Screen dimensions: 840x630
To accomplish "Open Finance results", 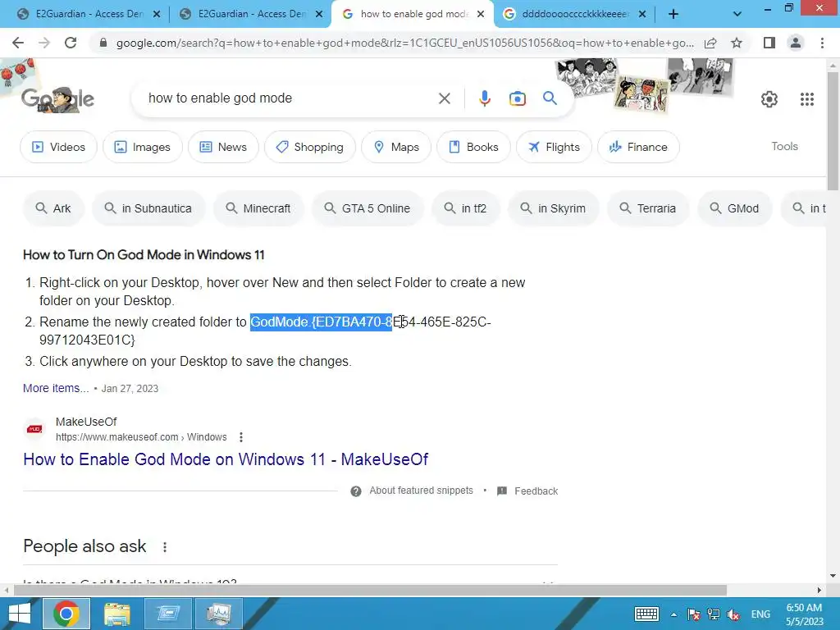I will (638, 147).
